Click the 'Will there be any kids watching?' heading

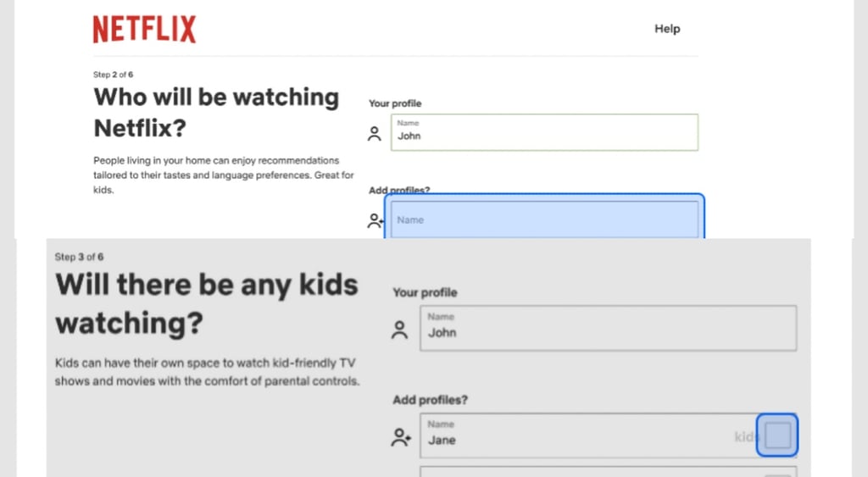pos(207,304)
